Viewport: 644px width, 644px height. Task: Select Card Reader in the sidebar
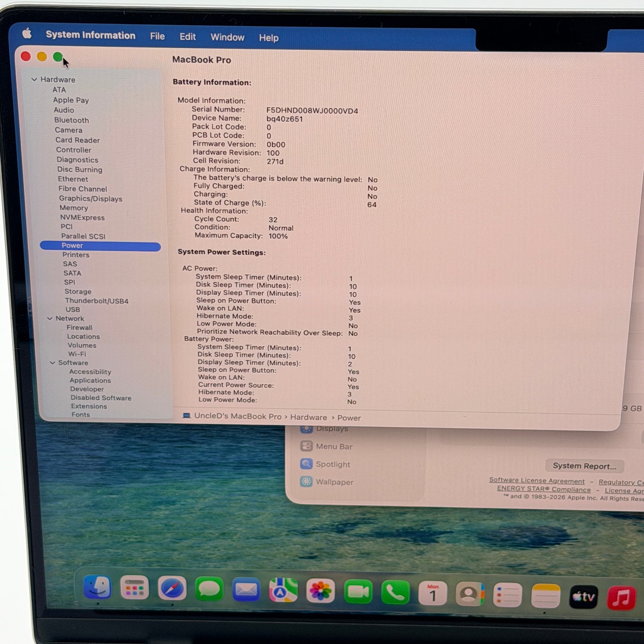pos(78,140)
